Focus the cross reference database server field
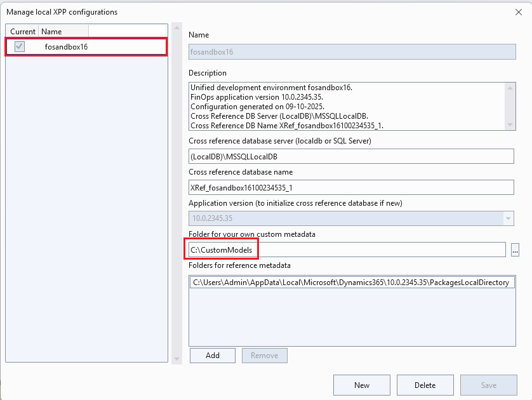 351,156
